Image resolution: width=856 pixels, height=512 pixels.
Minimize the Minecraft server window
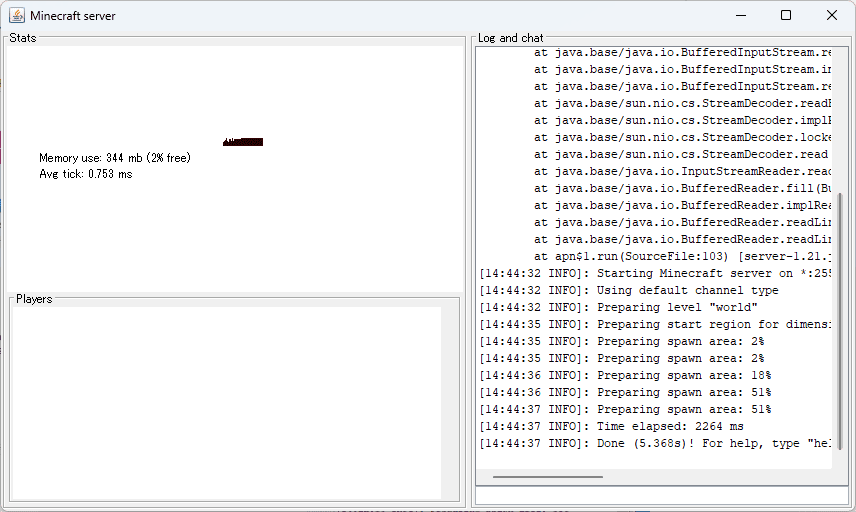[740, 15]
